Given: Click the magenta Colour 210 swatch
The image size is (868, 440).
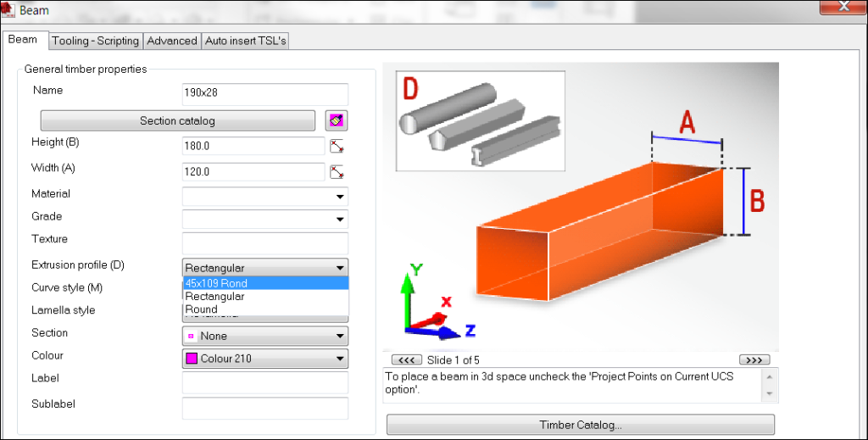Looking at the screenshot, I should click(x=192, y=359).
